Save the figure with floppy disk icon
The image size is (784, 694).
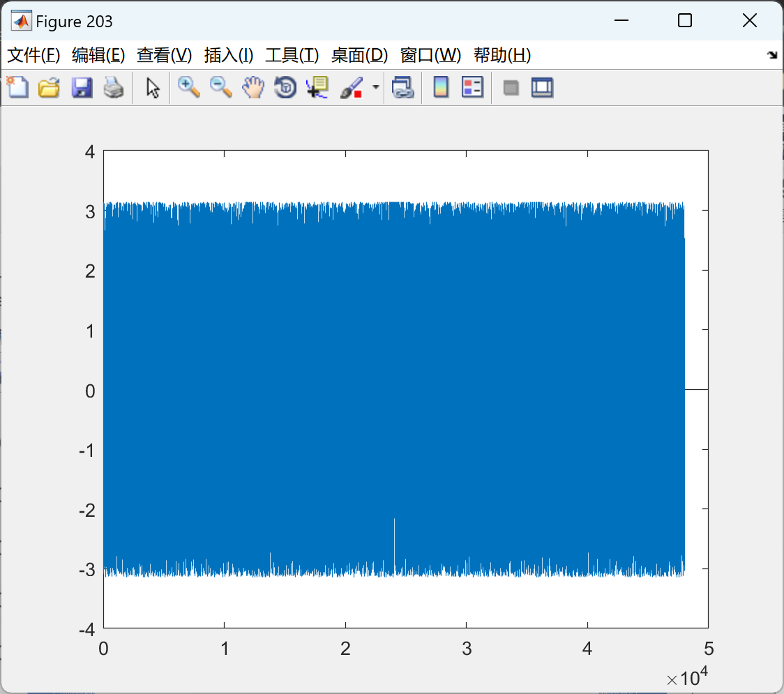pos(82,87)
